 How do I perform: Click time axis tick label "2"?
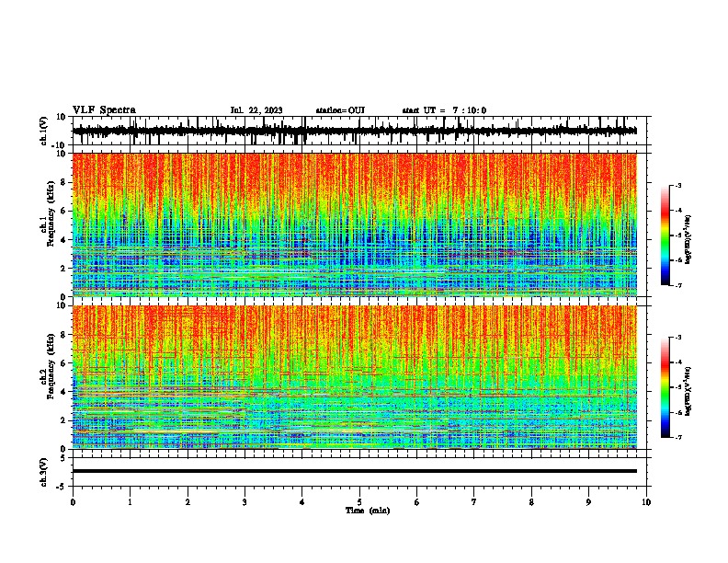tap(188, 502)
